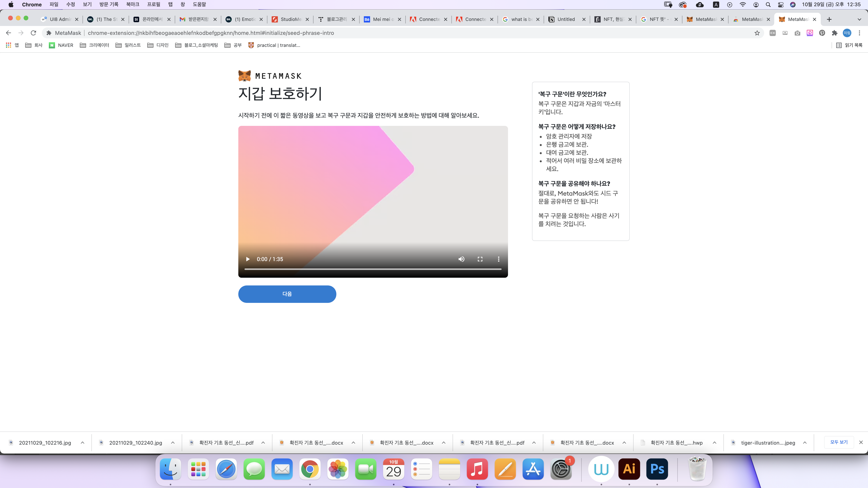Click the video progress bar
The height and width of the screenshot is (488, 868).
(x=373, y=269)
